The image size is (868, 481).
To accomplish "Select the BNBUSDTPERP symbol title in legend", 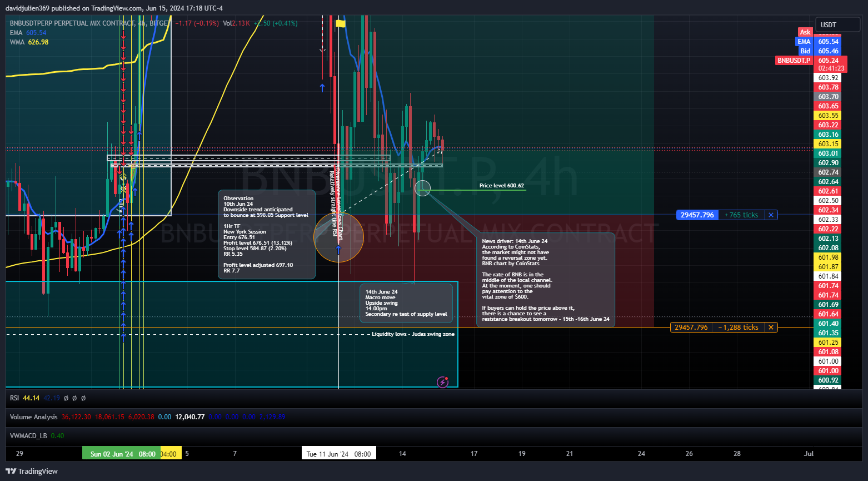I will coord(90,23).
